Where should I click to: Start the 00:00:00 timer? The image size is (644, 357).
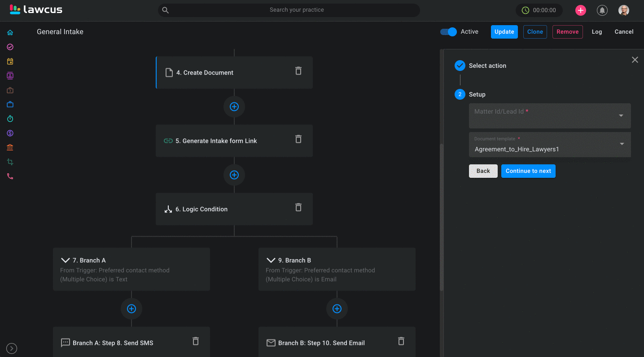point(539,10)
